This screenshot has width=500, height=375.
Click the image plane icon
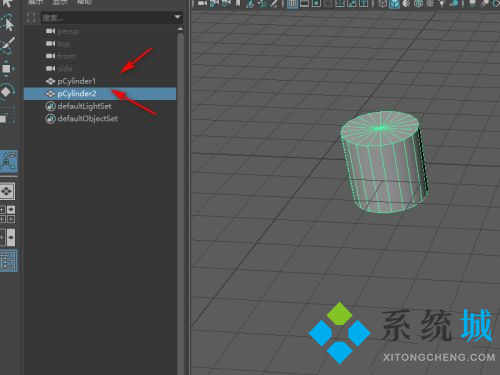tap(250, 4)
